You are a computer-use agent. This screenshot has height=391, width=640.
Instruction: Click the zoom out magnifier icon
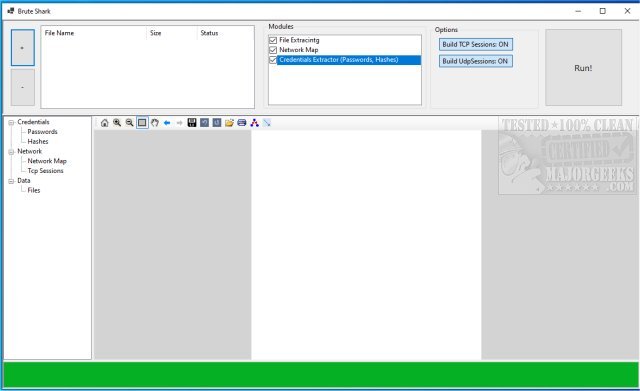click(x=129, y=122)
